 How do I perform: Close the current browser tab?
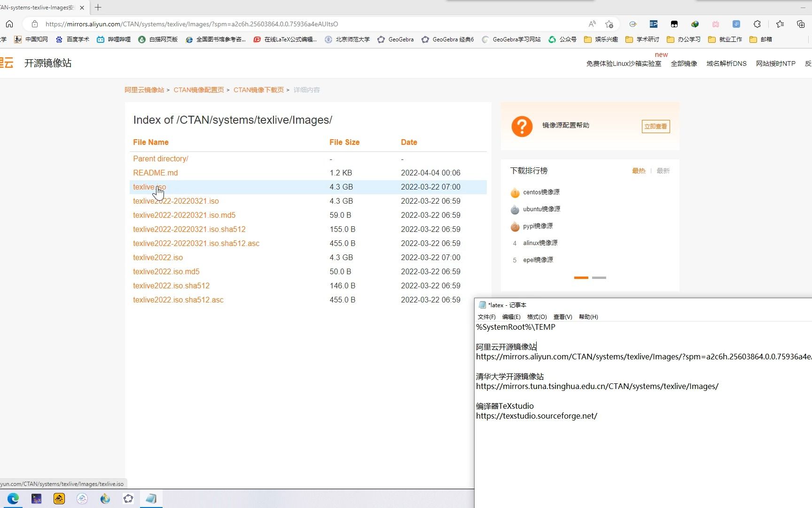(x=82, y=8)
